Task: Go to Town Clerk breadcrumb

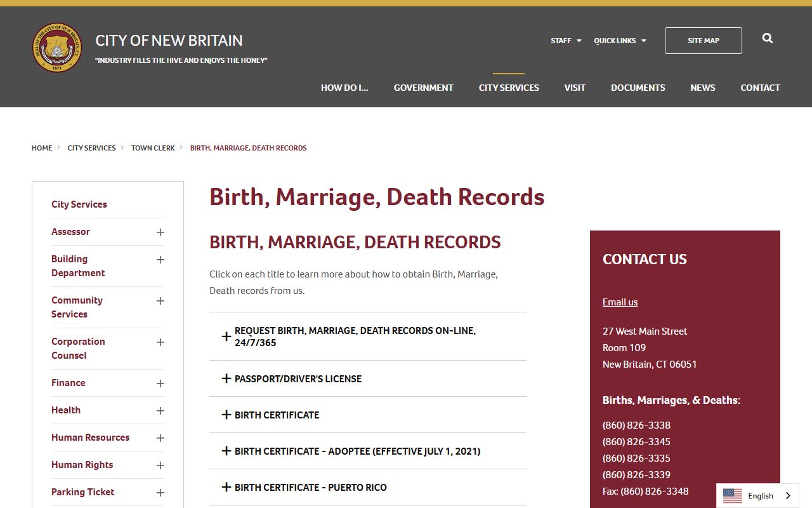Action: [153, 148]
